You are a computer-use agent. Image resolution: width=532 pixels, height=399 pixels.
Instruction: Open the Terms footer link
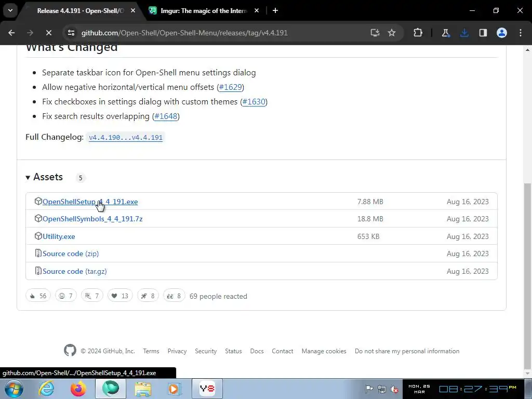pyautogui.click(x=151, y=351)
